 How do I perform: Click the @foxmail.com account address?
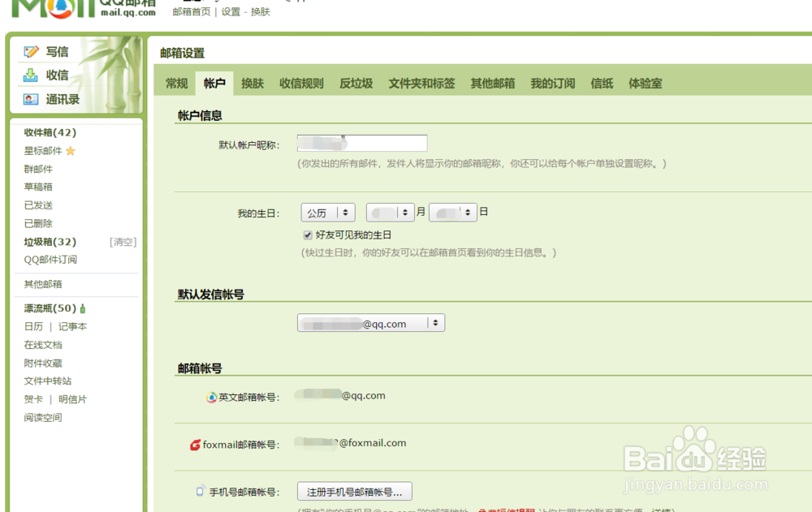click(x=351, y=443)
